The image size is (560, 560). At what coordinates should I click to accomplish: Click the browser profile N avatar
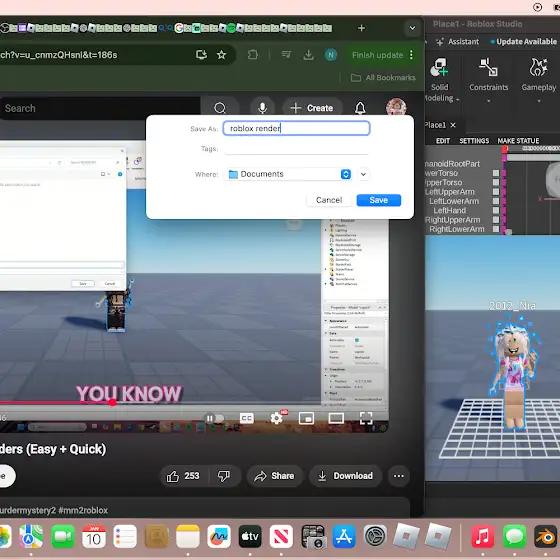point(331,55)
